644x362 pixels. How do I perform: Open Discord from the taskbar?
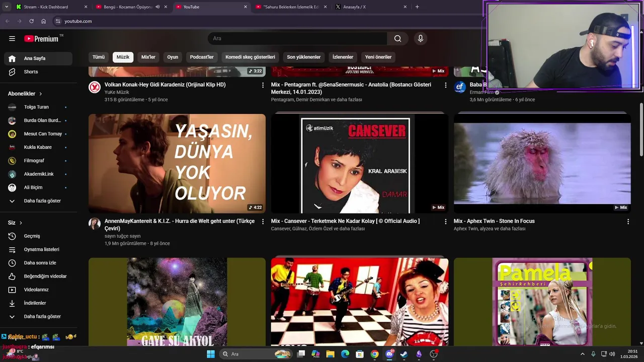pos(389,354)
